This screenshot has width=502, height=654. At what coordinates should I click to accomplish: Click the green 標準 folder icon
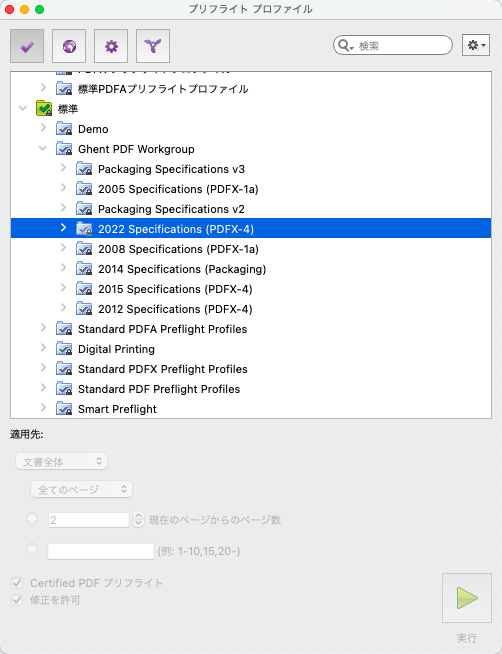(x=44, y=108)
